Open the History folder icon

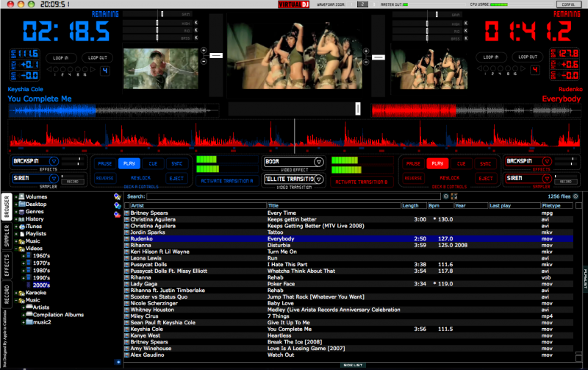point(22,218)
